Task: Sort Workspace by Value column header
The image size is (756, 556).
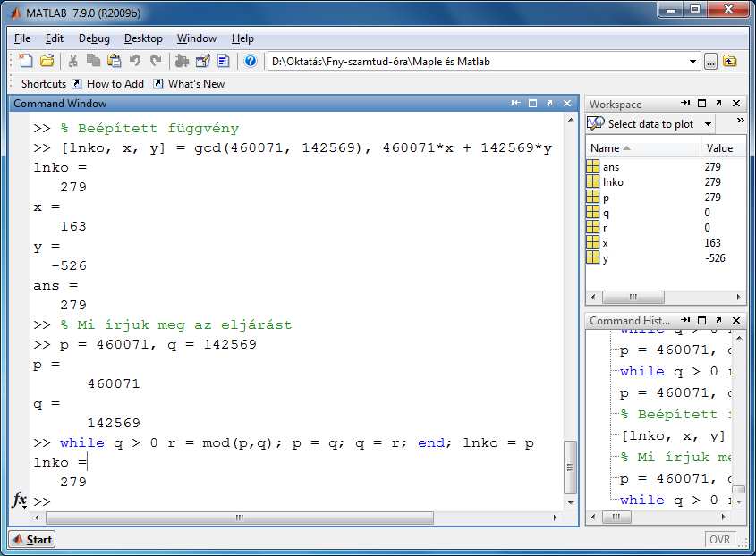Action: point(723,147)
